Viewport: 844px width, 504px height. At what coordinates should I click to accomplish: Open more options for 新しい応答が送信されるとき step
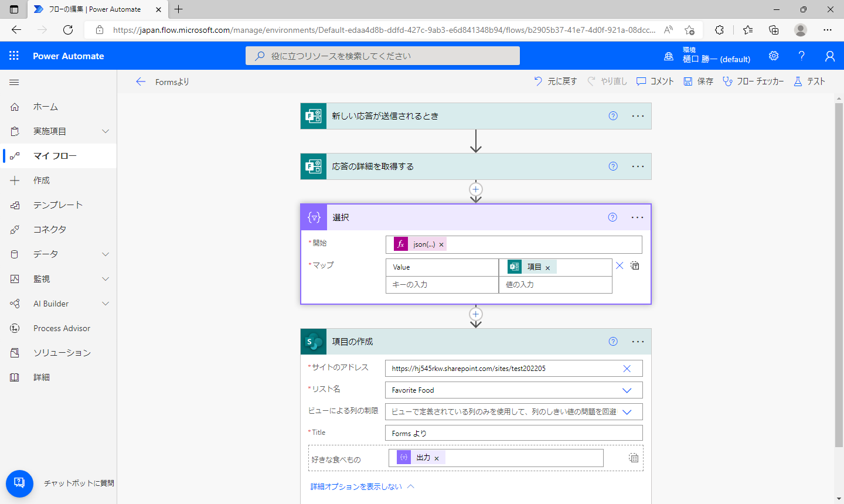click(638, 116)
